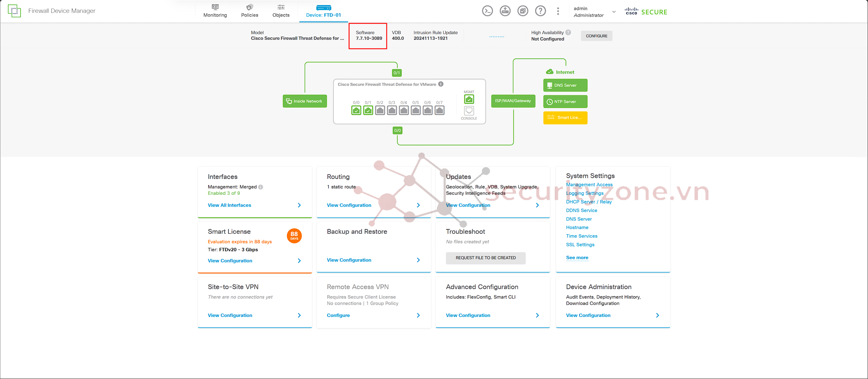
Task: Click the console port icon
Action: point(469,111)
